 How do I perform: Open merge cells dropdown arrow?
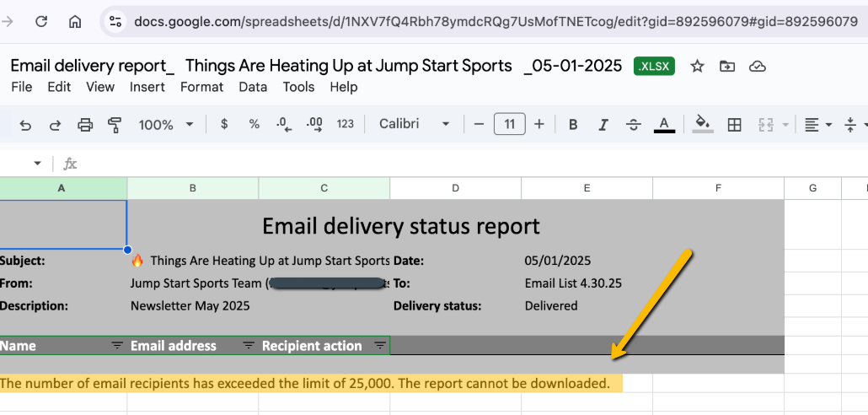point(785,125)
